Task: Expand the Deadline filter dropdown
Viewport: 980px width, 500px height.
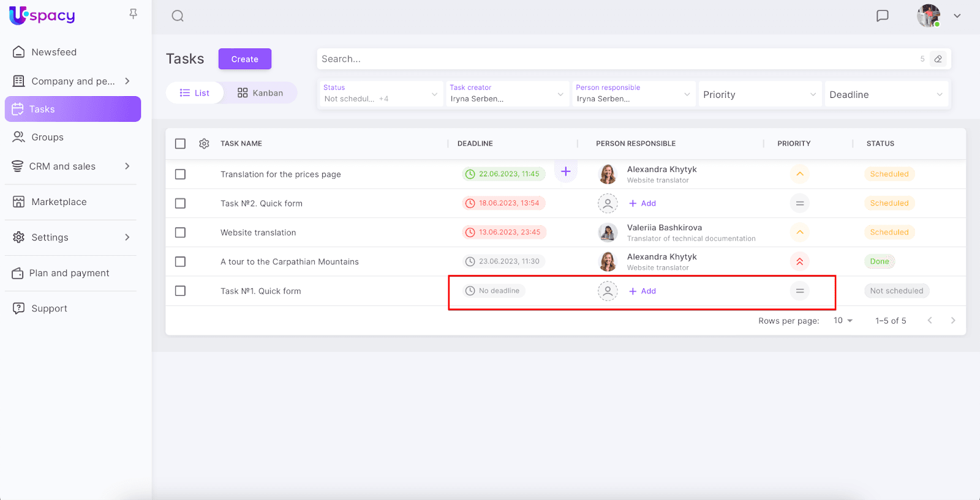Action: [886, 95]
